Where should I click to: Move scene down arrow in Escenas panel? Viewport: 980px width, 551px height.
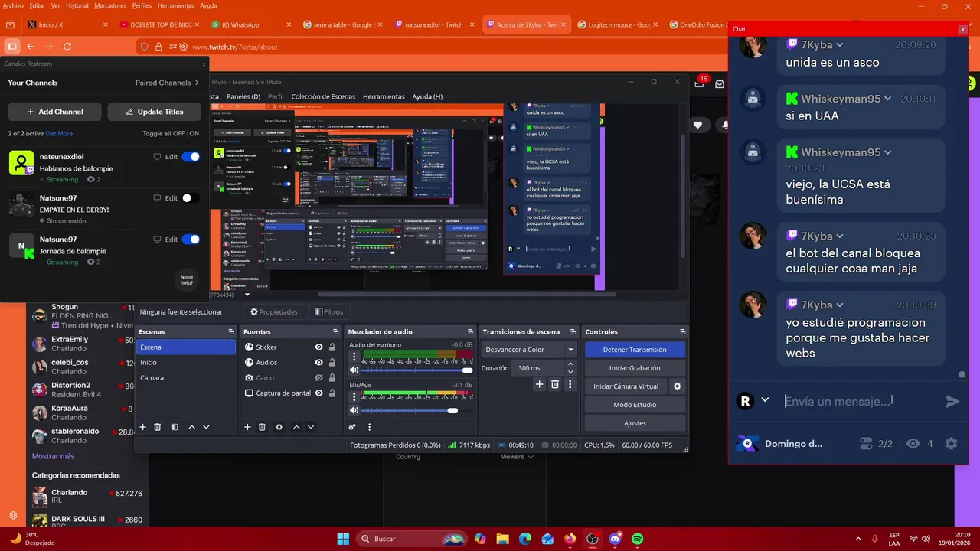[x=206, y=427]
